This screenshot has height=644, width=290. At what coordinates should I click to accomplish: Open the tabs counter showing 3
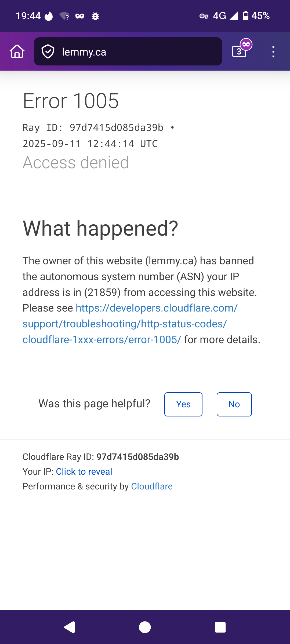point(239,52)
